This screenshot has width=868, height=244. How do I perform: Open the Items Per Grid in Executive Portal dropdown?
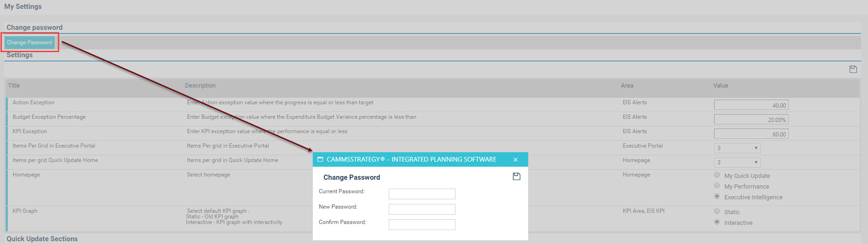(737, 148)
